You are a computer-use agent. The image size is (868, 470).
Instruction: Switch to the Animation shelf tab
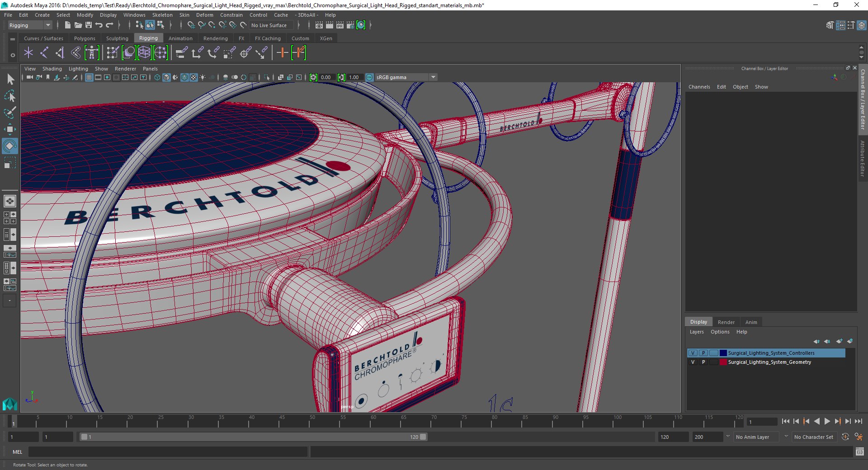(180, 38)
